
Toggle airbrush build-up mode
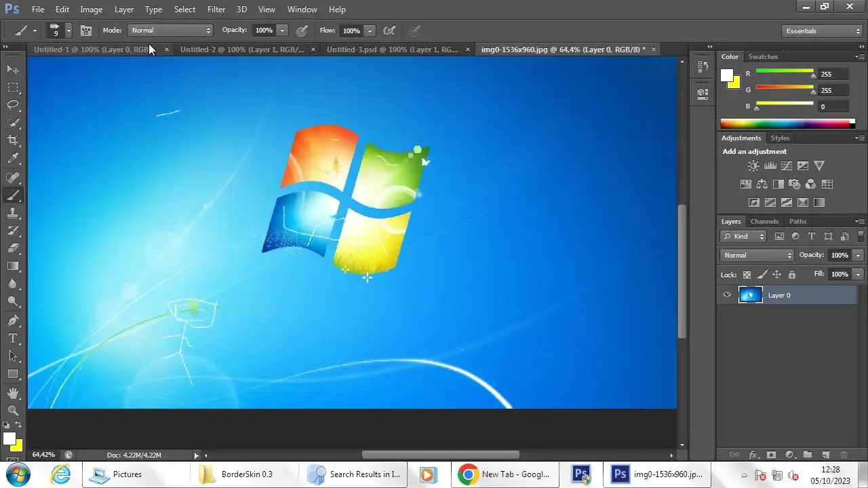pos(389,30)
